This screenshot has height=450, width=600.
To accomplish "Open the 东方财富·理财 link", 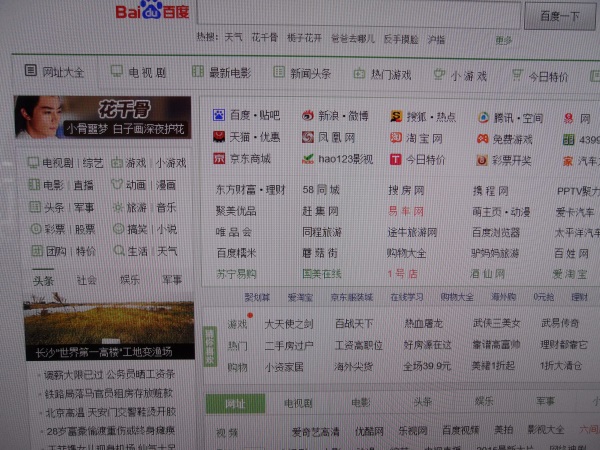I will (x=251, y=189).
